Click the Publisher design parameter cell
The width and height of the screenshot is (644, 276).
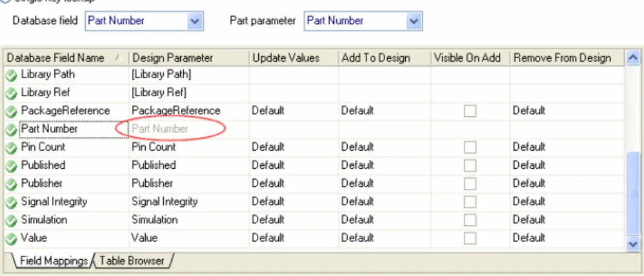189,183
